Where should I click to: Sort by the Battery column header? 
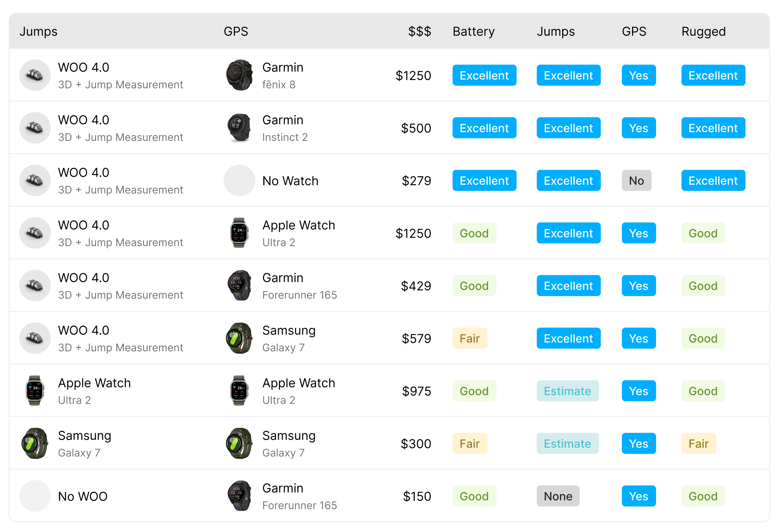point(474,31)
